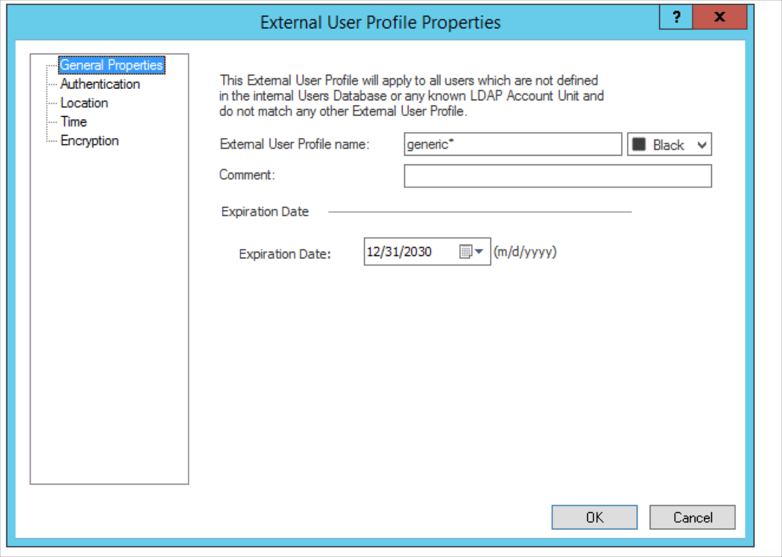Click the calendar icon in Expiration Date
Screen dimensions: 782x557
[465, 252]
